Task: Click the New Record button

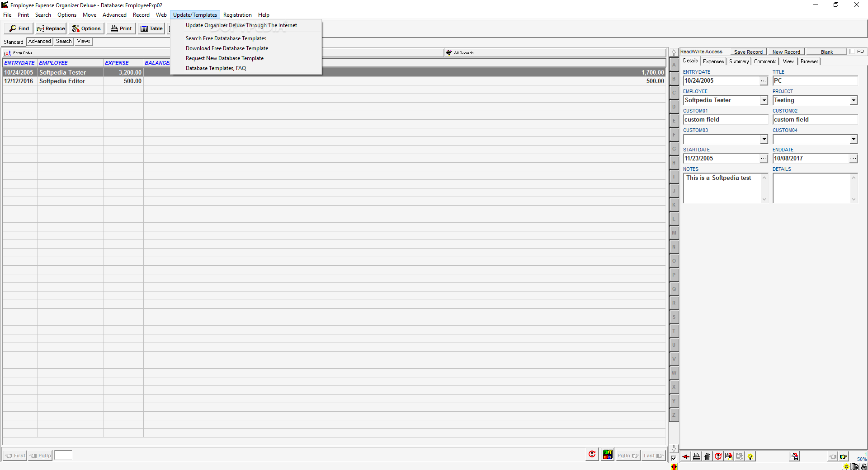Action: (786, 52)
